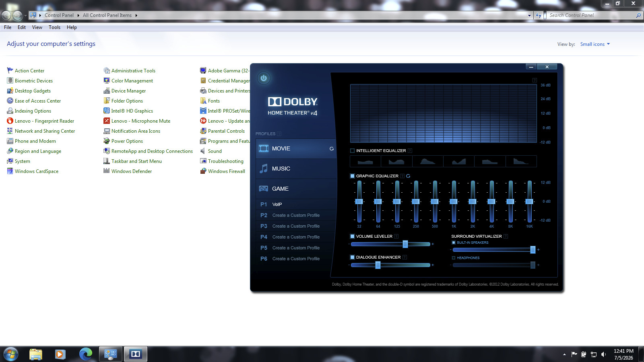Click the Dolby icon in the taskbar

click(136, 354)
